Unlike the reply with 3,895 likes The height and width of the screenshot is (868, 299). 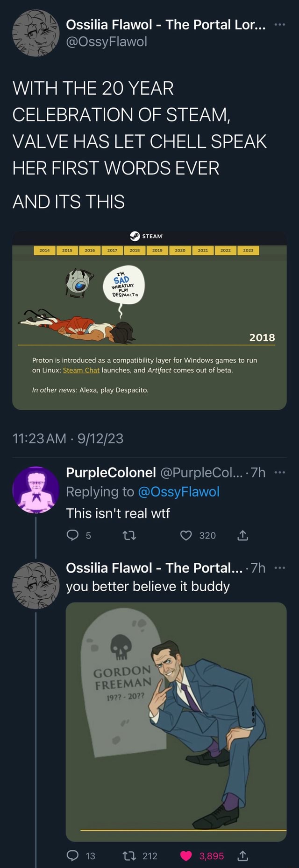(186, 855)
